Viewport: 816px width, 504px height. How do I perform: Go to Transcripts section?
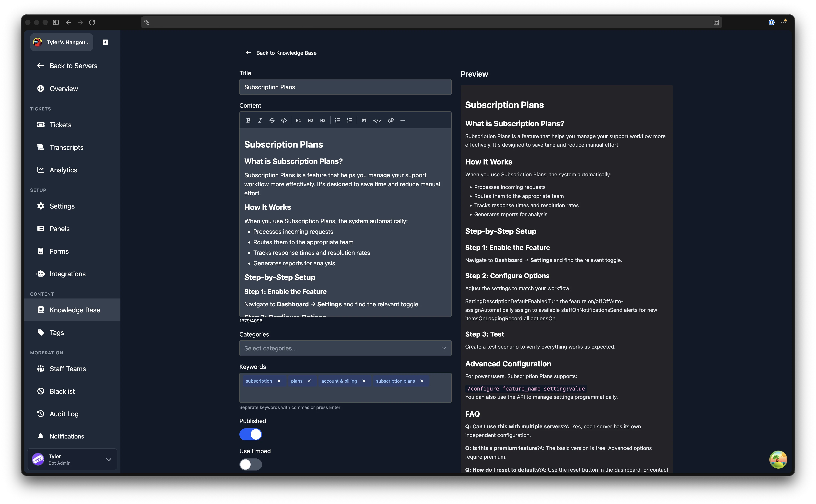point(72,147)
